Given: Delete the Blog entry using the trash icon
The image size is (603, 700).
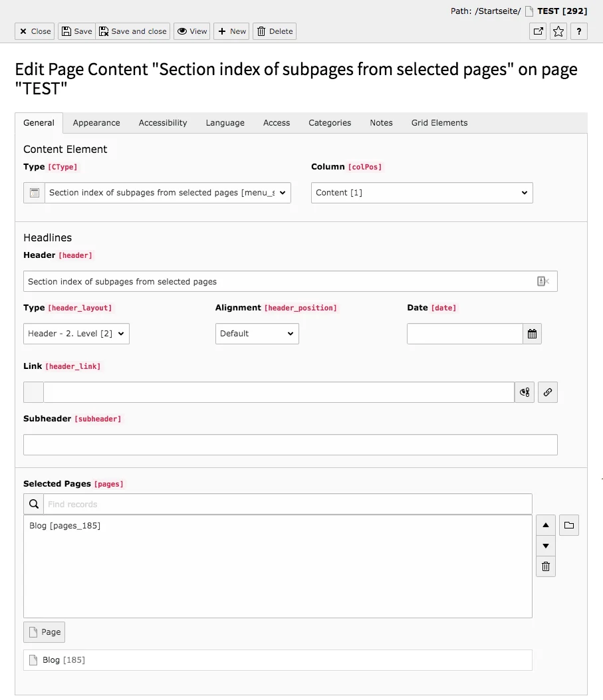Looking at the screenshot, I should coord(545,566).
